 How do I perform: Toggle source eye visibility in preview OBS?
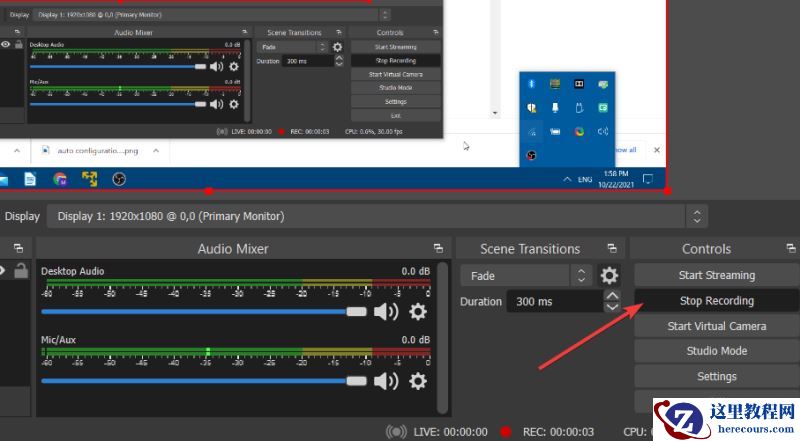[5, 44]
